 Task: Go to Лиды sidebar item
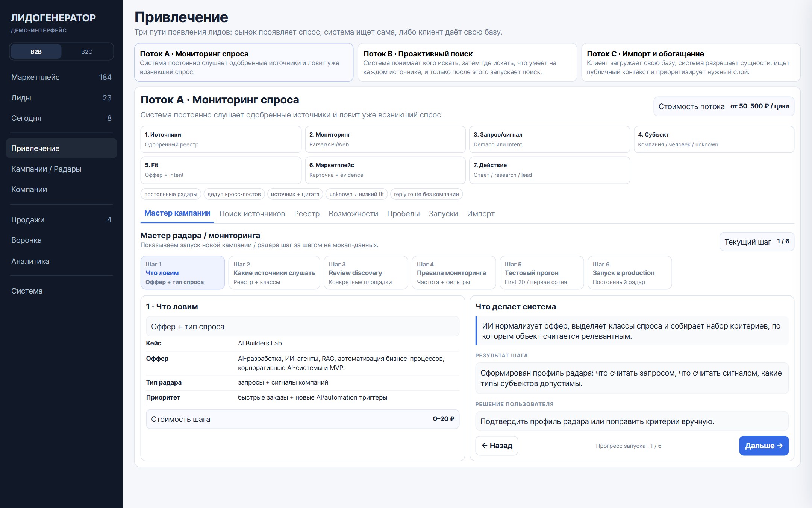pyautogui.click(x=61, y=98)
